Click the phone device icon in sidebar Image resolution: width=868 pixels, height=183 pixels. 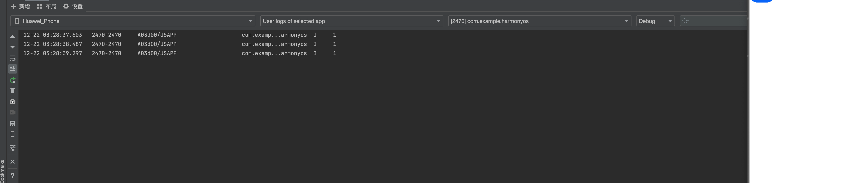[13, 134]
